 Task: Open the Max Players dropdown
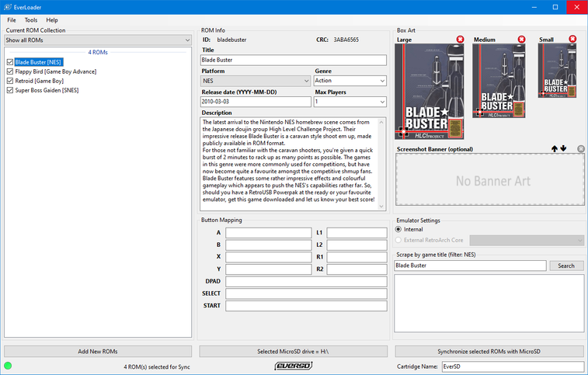(350, 102)
